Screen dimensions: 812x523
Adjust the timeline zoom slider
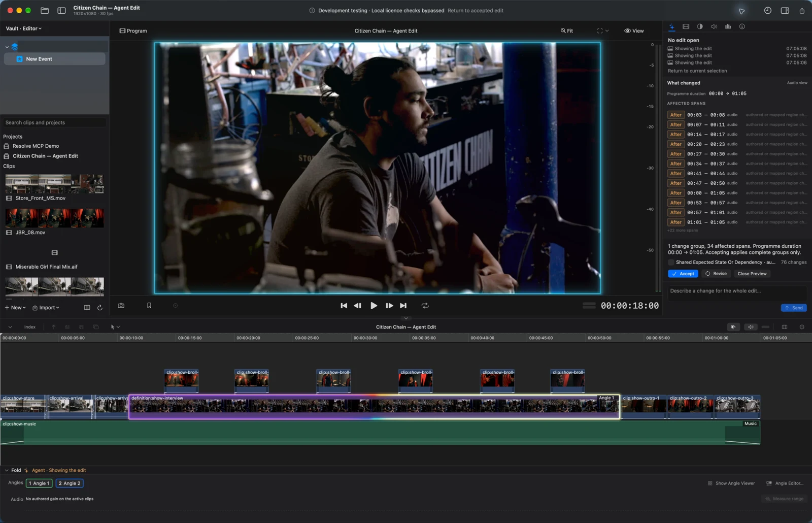(x=766, y=327)
